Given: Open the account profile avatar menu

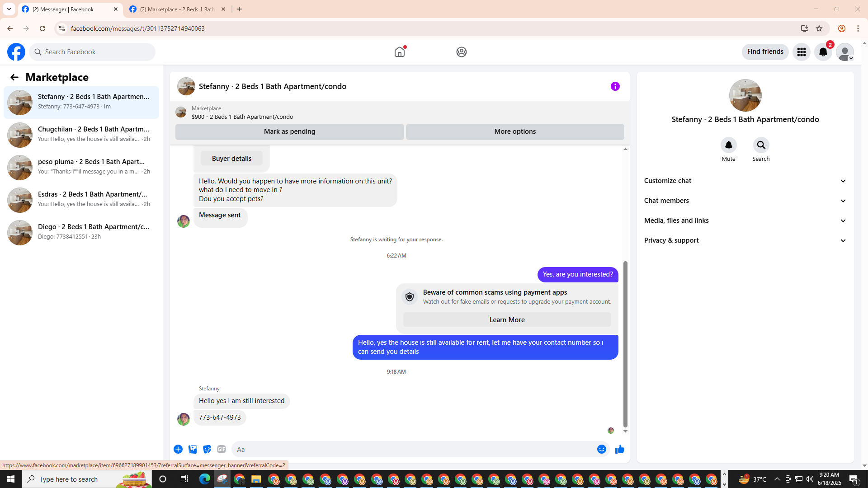Looking at the screenshot, I should click(x=845, y=52).
